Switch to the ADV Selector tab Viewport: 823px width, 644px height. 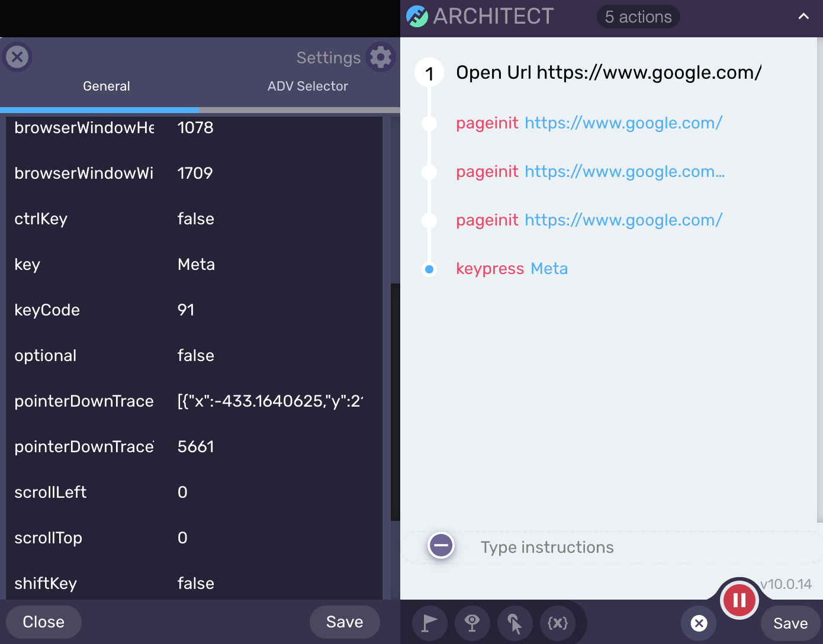307,86
